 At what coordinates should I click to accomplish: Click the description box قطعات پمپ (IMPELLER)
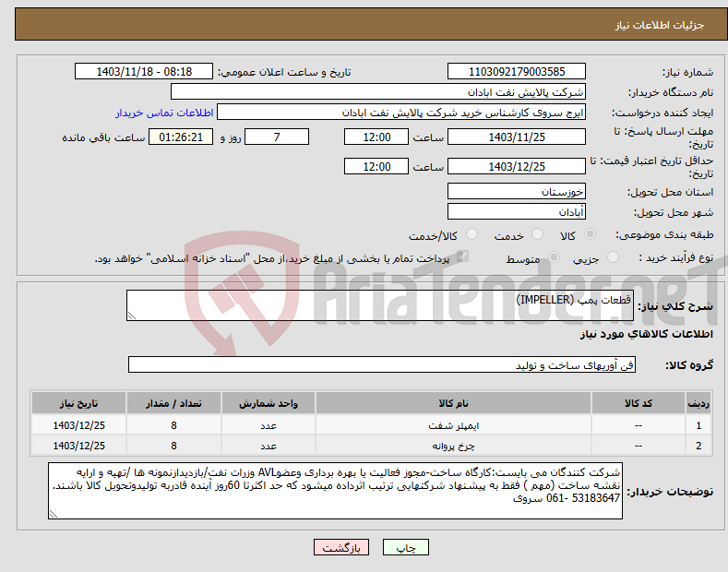pos(380,305)
